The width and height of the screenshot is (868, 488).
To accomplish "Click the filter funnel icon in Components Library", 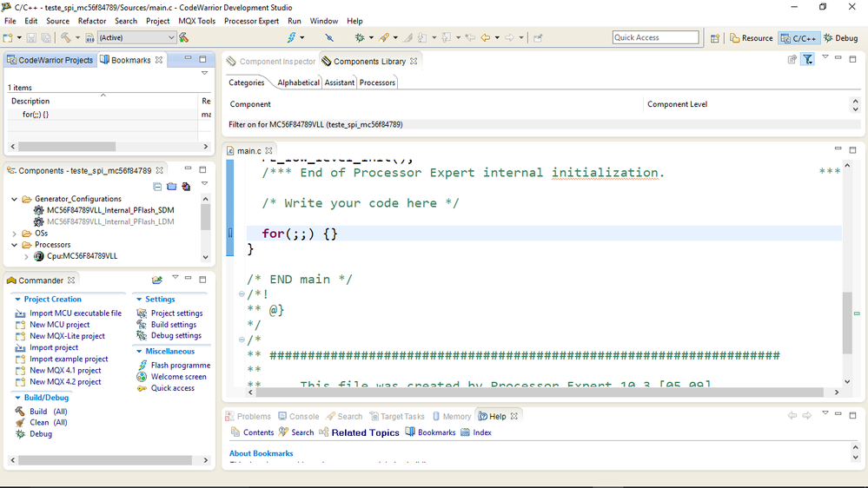I will 808,59.
